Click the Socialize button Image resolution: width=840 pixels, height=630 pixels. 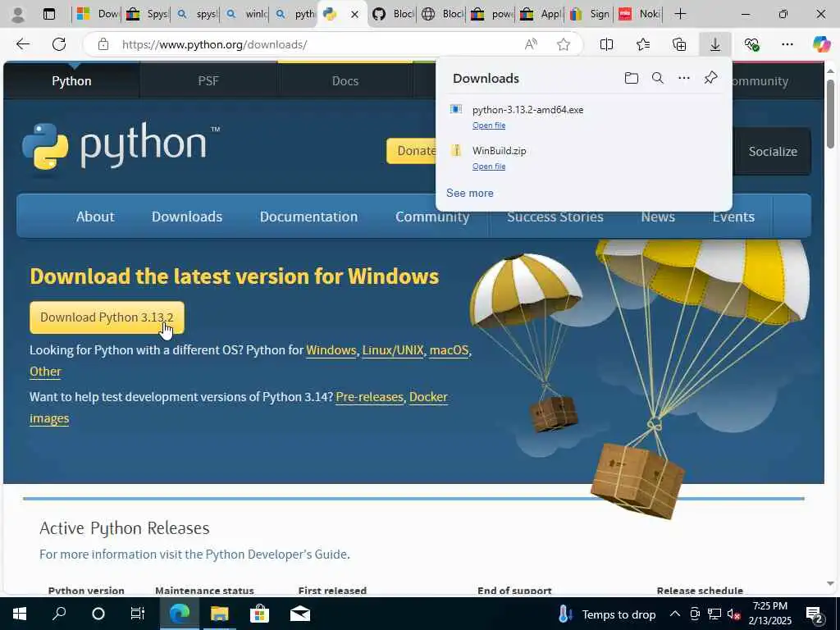773,152
